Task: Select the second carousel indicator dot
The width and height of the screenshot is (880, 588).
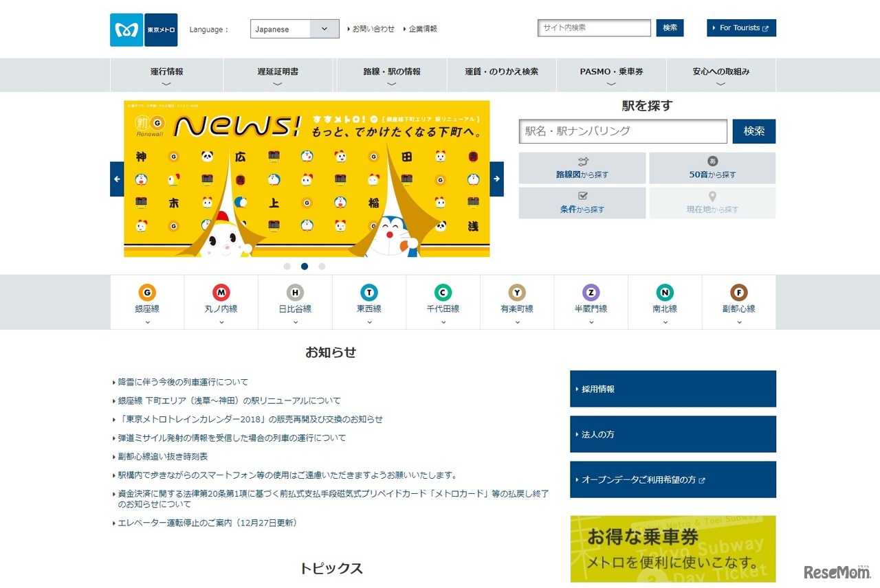Action: [305, 267]
